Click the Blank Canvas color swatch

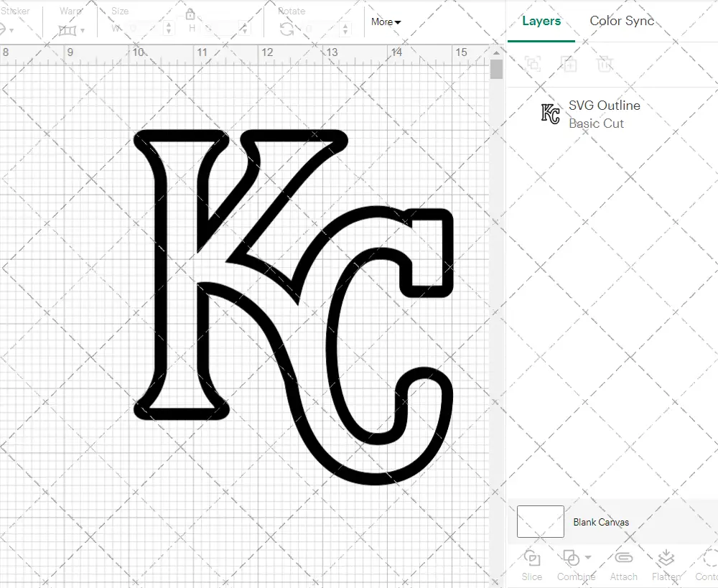539,522
